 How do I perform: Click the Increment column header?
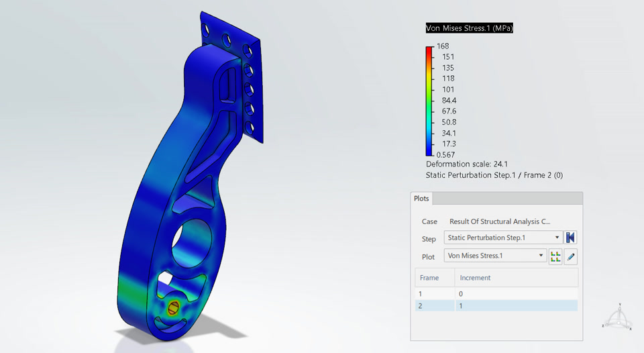point(517,278)
